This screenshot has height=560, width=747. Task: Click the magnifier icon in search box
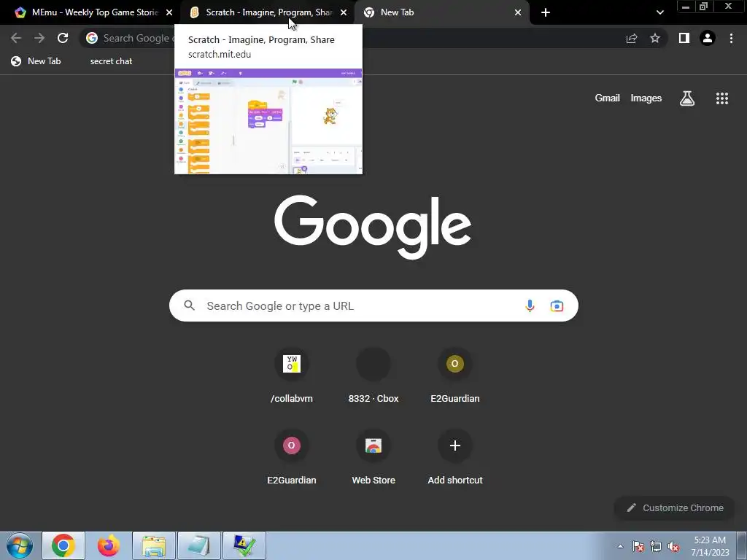[x=189, y=306]
